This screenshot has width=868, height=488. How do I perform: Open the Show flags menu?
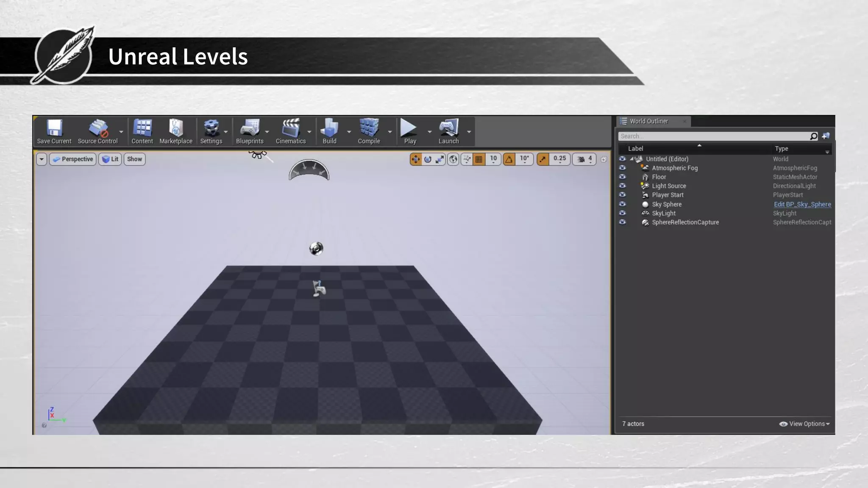pos(134,159)
